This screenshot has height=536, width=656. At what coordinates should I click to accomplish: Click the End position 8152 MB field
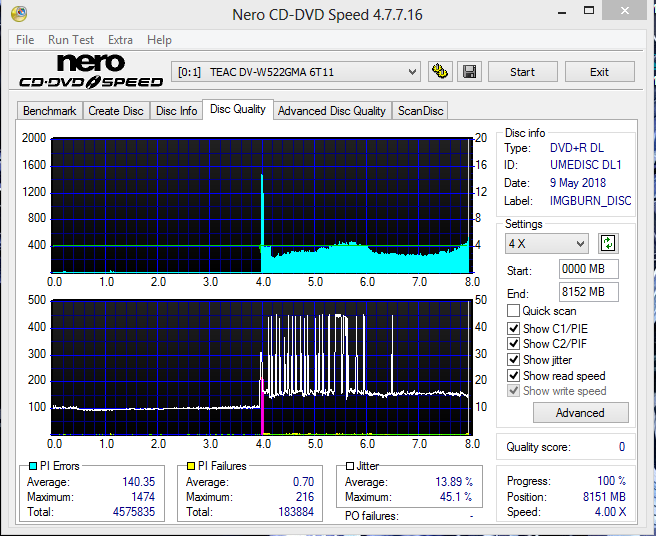click(589, 292)
